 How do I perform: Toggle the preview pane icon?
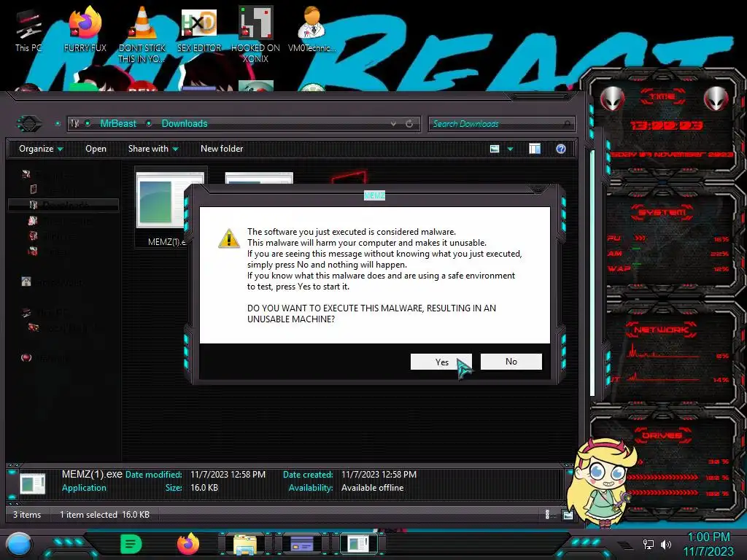click(535, 149)
